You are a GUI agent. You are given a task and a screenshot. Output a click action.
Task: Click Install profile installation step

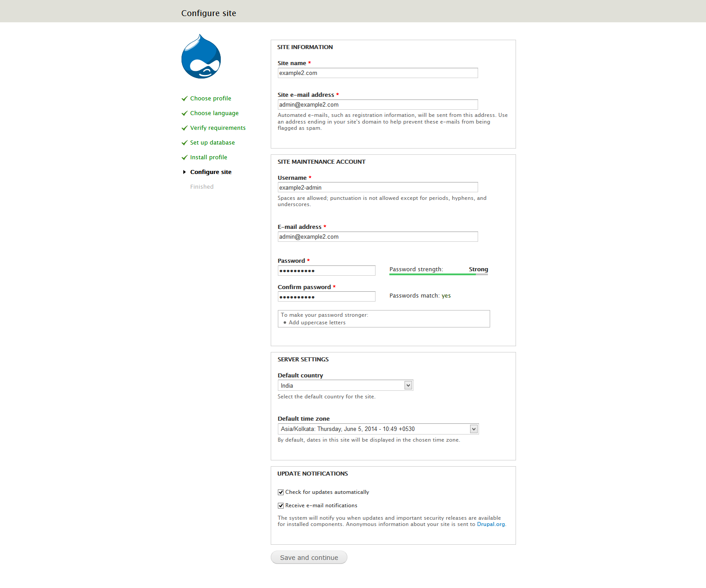pos(209,157)
